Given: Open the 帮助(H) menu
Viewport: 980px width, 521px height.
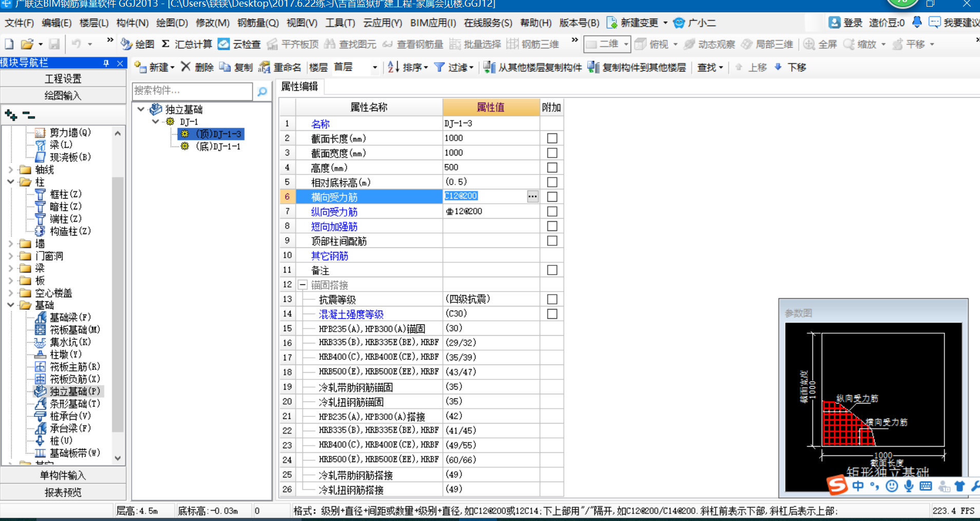Looking at the screenshot, I should 536,23.
